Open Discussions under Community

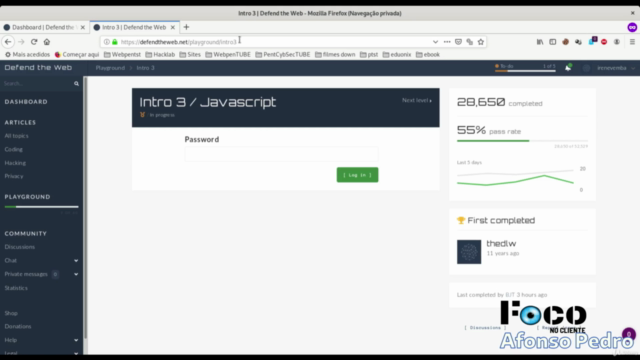coord(20,247)
